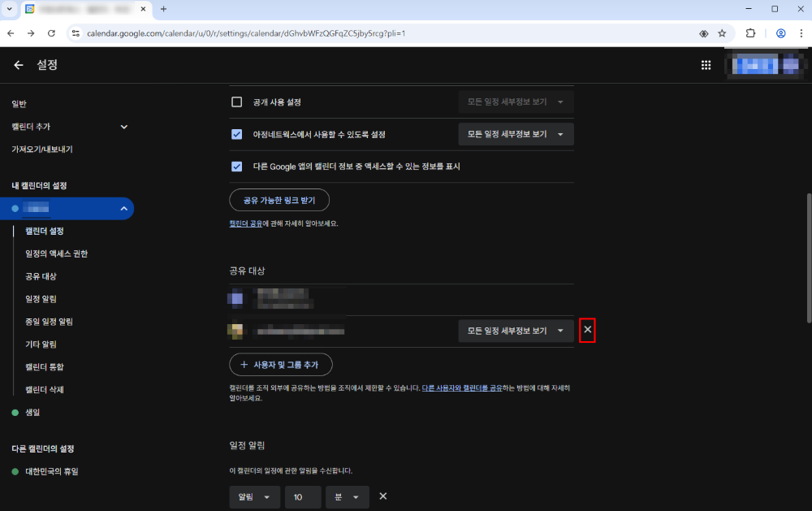Toggle 다른 Google 앱의 캘린더 정보 표시 checkbox

coord(237,166)
